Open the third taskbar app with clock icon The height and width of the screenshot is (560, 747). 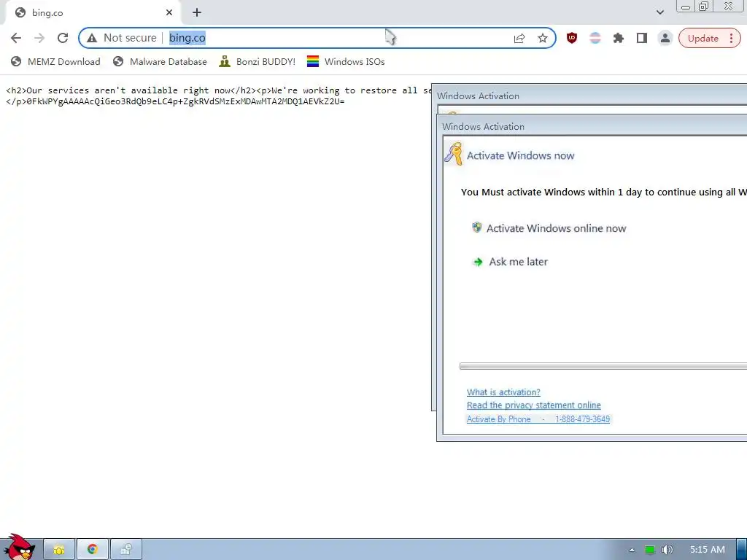tap(126, 550)
